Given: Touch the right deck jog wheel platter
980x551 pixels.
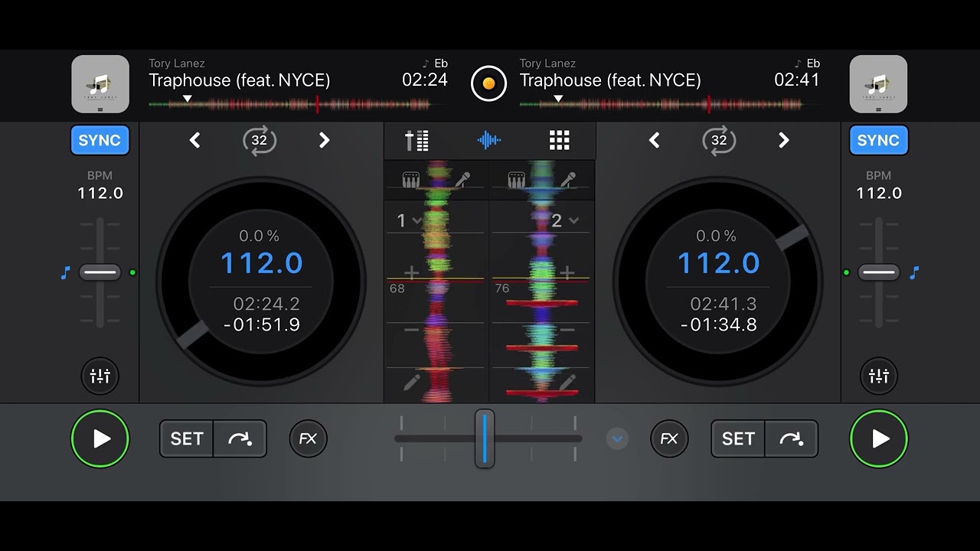Looking at the screenshot, I should point(718,282).
